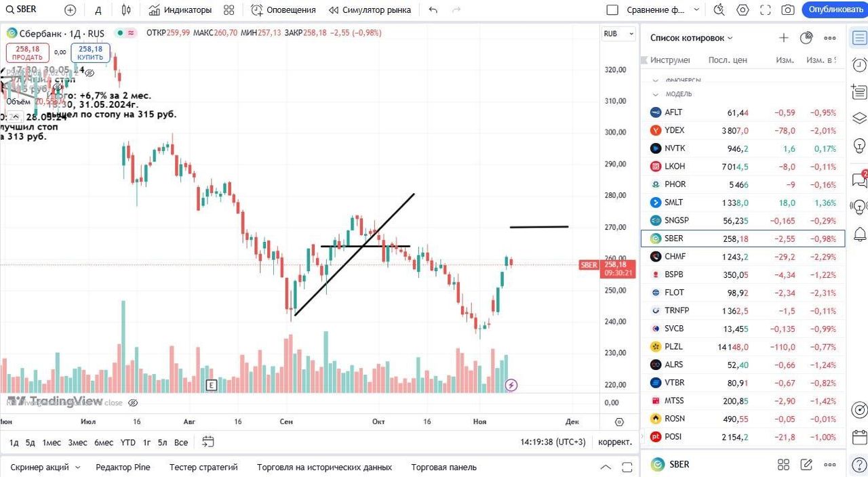Take a chart snapshot with camera icon
Image resolution: width=868 pixels, height=477 pixels.
point(787,10)
